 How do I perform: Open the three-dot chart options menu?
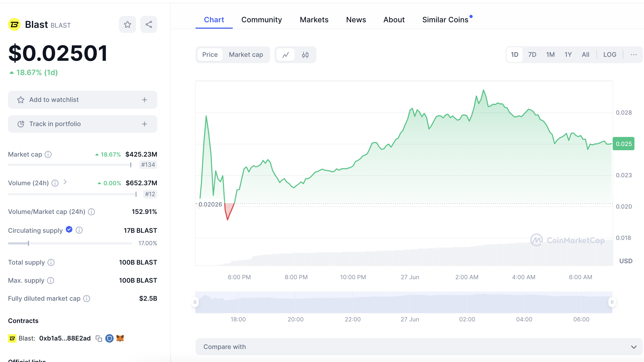coord(634,55)
